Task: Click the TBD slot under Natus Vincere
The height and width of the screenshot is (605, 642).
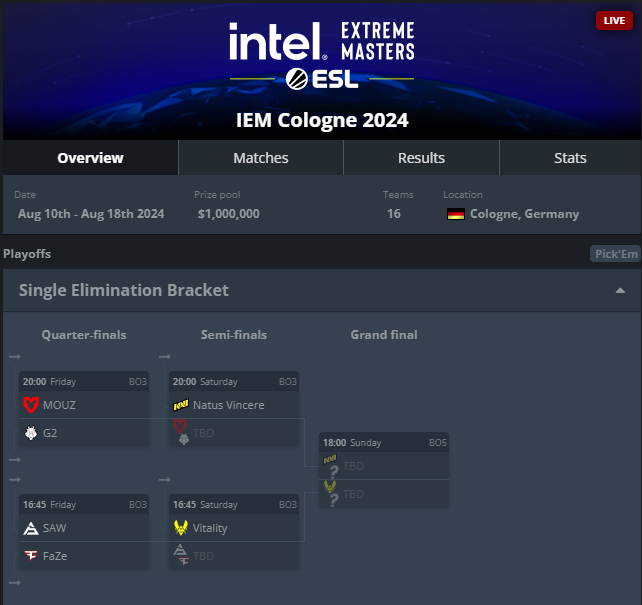Action: coord(234,433)
